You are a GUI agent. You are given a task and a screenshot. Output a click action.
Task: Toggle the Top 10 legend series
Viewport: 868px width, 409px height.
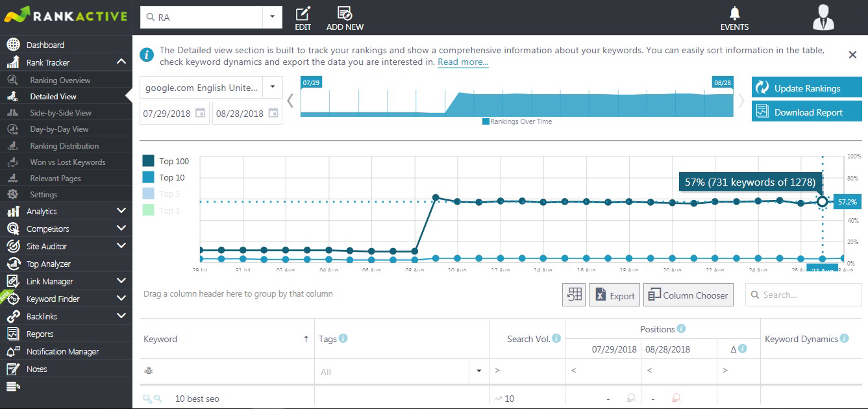point(164,177)
